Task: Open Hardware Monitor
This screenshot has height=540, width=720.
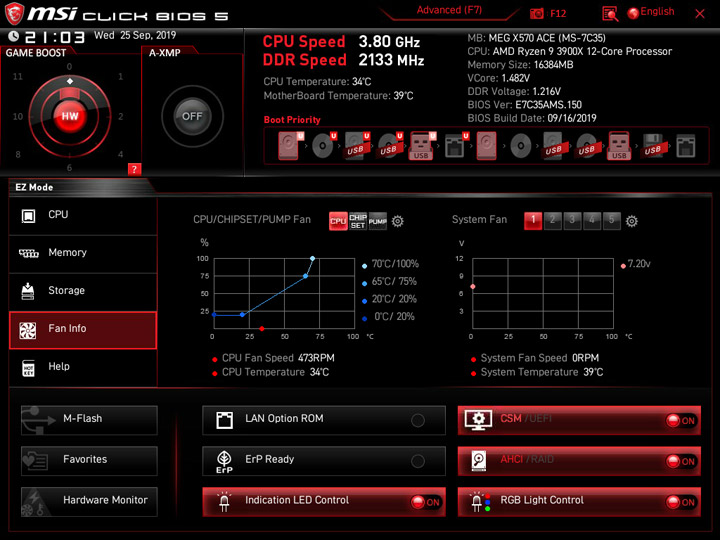Action: (89, 501)
